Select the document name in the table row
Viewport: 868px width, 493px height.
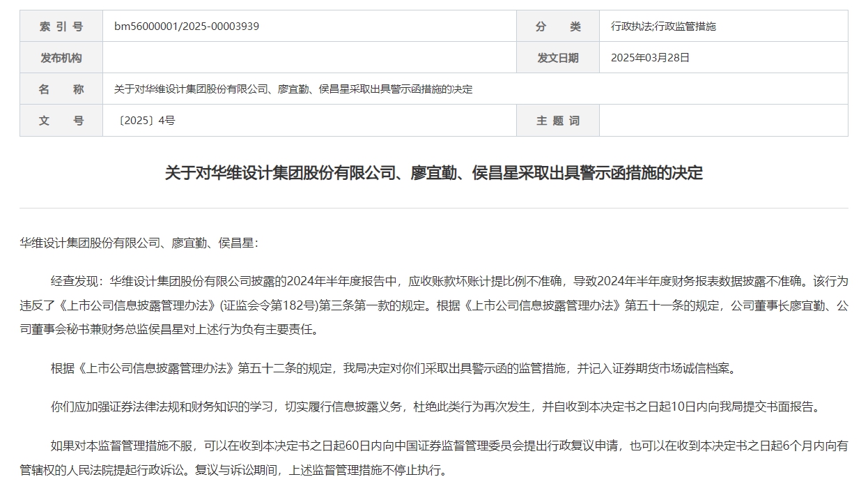[x=293, y=89]
